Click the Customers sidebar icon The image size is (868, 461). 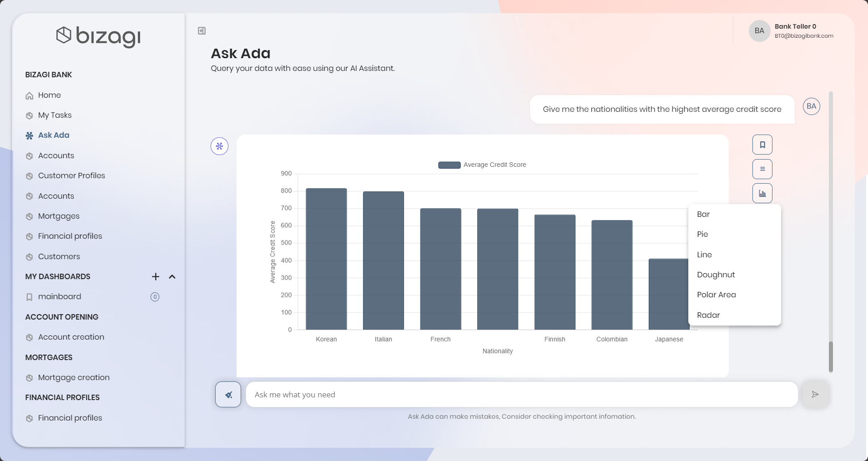point(30,257)
